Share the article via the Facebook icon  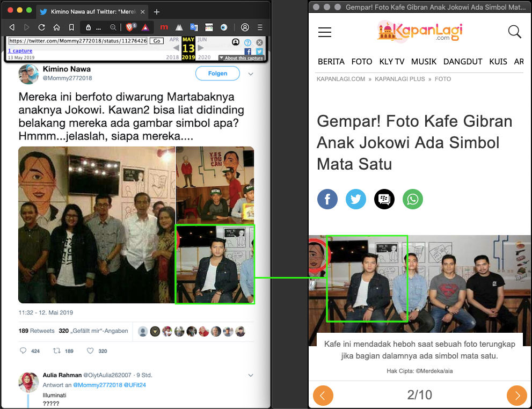(327, 199)
